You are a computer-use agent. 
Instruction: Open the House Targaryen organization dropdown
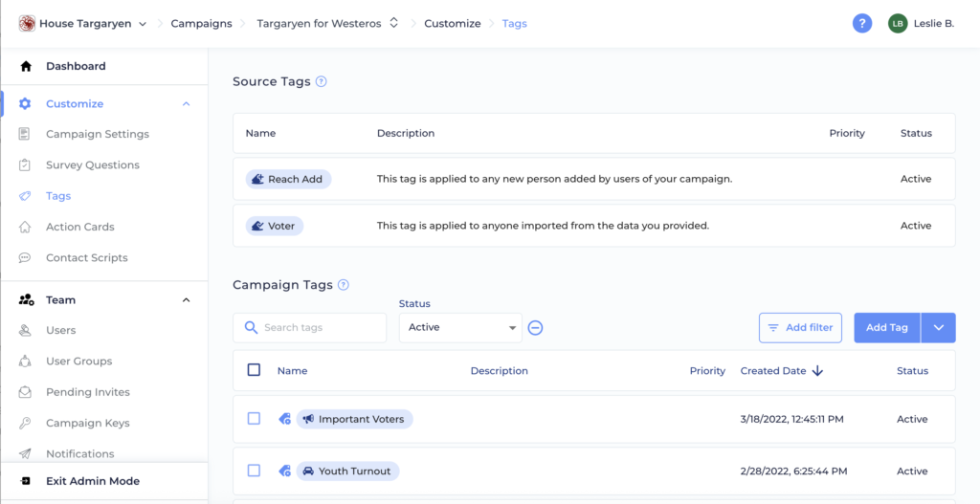[x=143, y=24]
